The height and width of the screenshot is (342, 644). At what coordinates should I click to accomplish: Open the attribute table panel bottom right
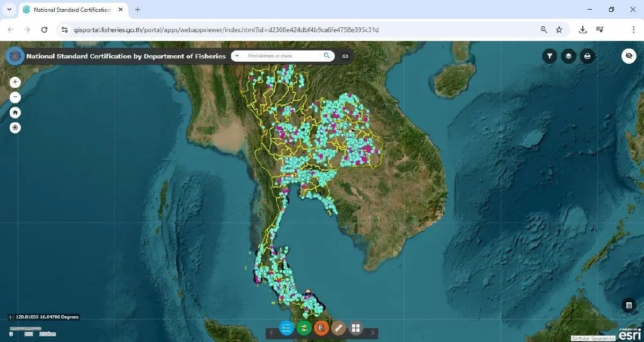628,306
